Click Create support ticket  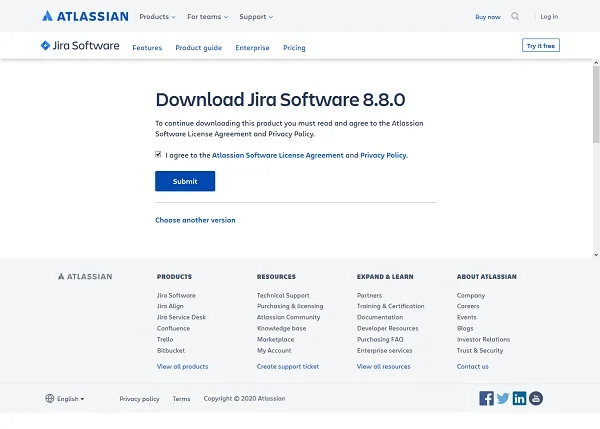coord(288,367)
